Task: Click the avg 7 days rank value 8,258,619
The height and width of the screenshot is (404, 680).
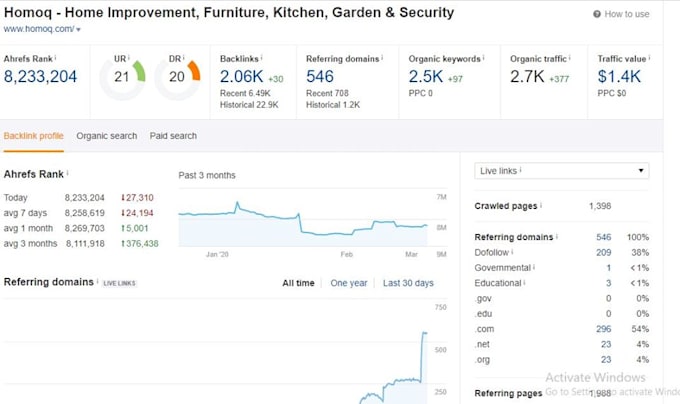Action: click(x=85, y=213)
